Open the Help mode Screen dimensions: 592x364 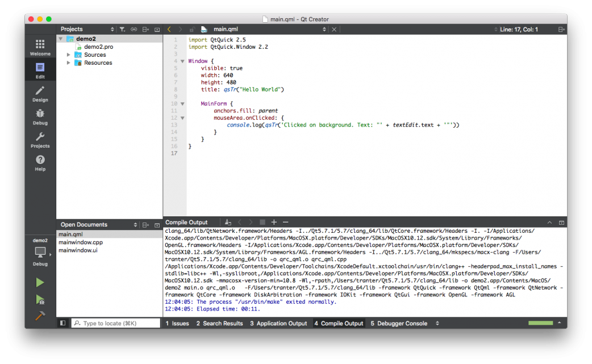[x=40, y=163]
